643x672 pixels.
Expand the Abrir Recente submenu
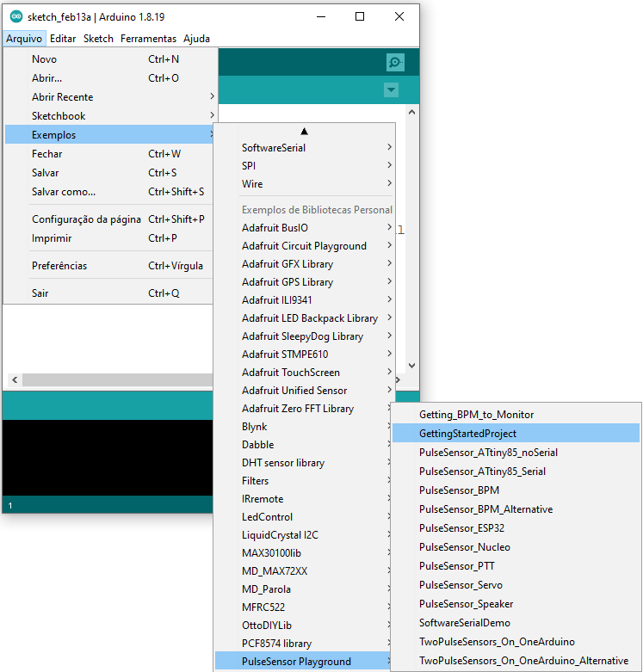click(x=108, y=97)
